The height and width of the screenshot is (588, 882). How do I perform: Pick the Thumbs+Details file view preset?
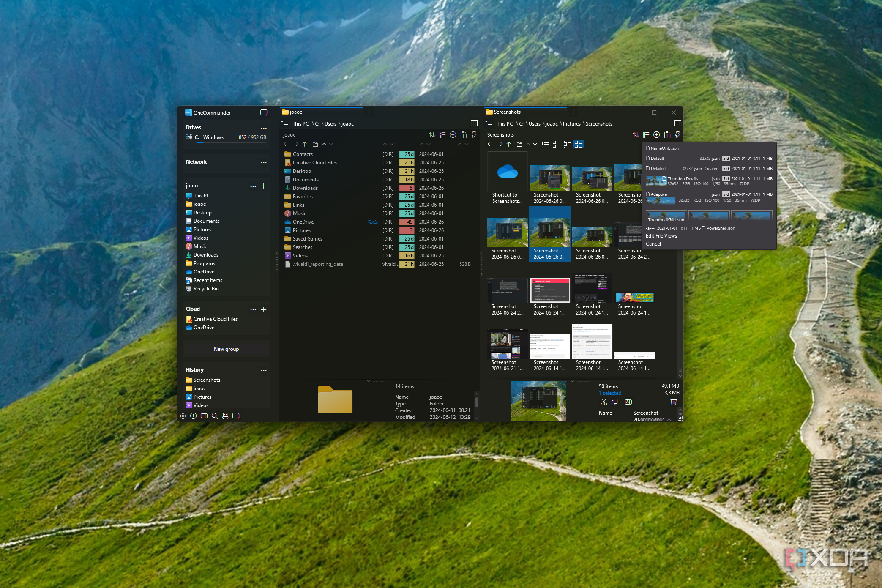(709, 181)
